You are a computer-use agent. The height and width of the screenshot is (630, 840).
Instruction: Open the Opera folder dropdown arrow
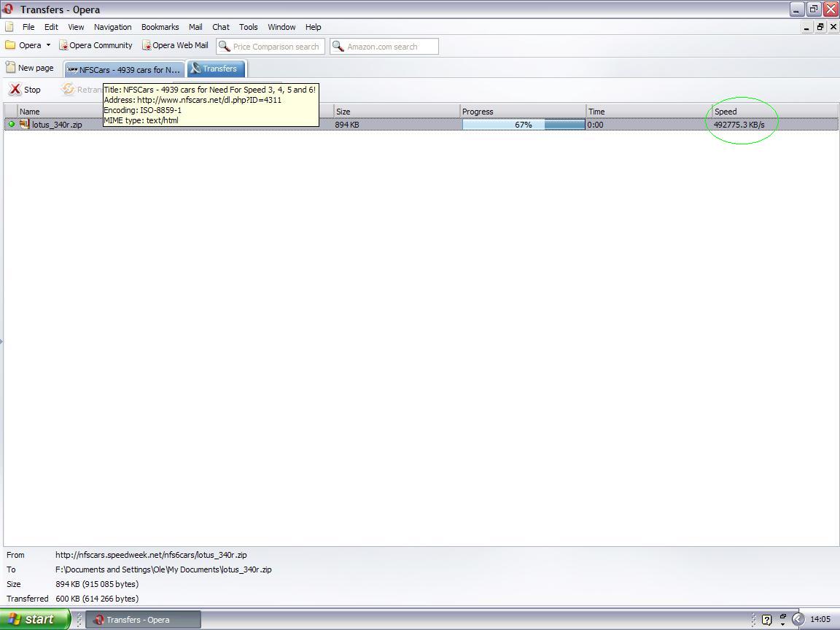pyautogui.click(x=48, y=45)
